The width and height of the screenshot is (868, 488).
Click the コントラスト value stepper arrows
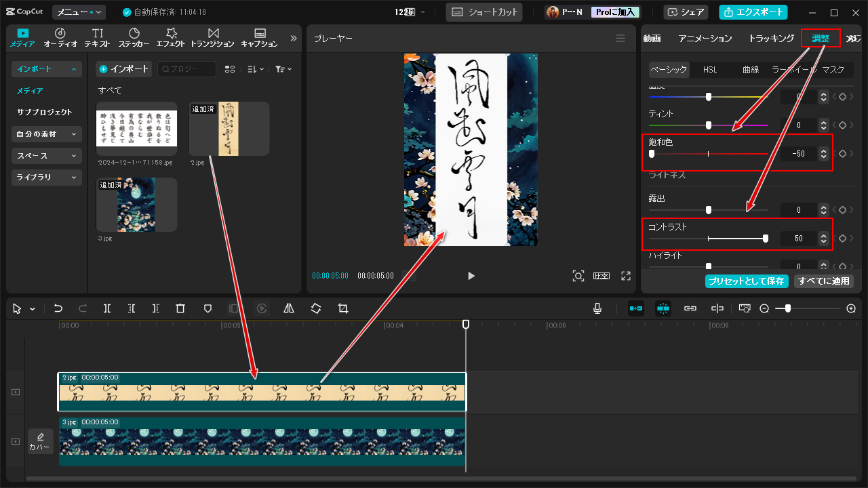click(823, 239)
